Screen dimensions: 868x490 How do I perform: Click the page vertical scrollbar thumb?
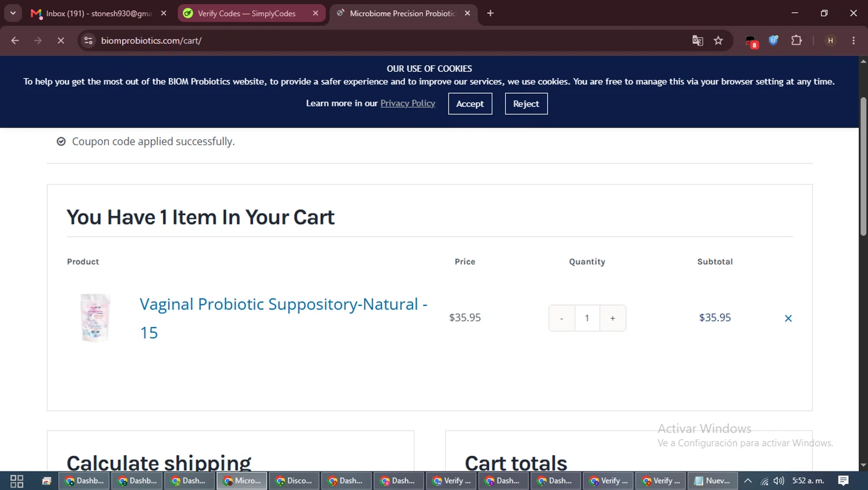click(x=863, y=167)
